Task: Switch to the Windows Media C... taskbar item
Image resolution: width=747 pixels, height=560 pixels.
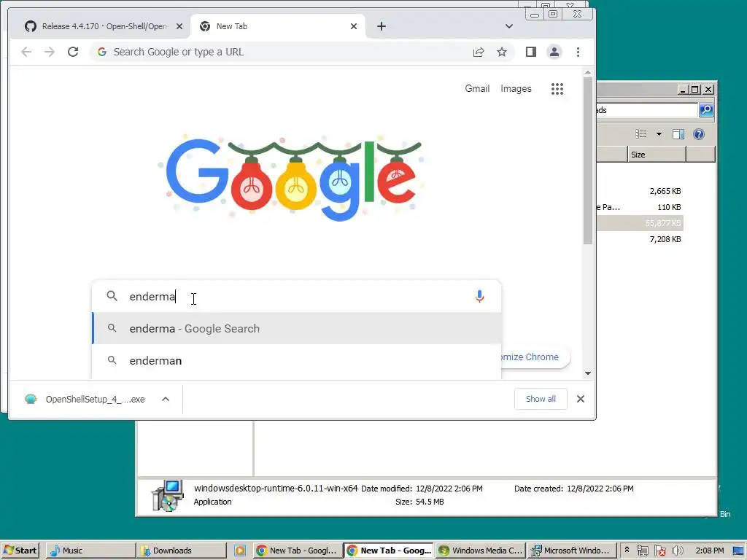Action: click(x=480, y=551)
